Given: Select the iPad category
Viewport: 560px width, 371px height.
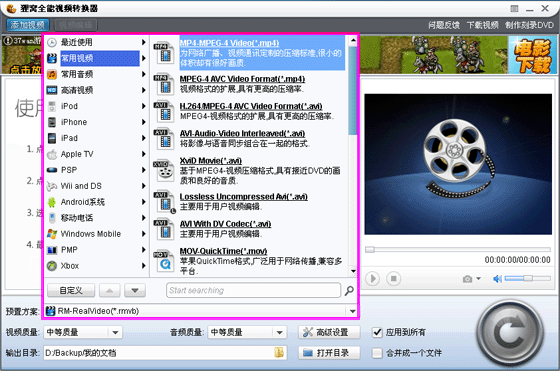Looking at the screenshot, I should [x=96, y=138].
